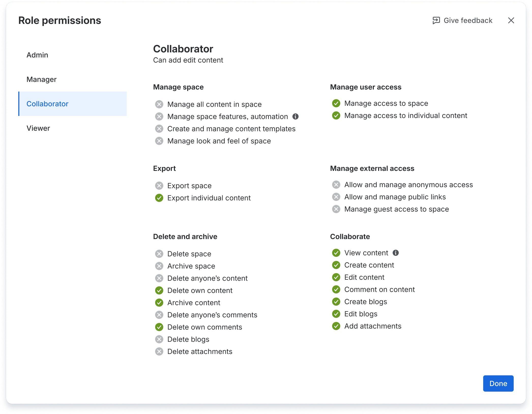Select the Viewer role tab

[72, 128]
